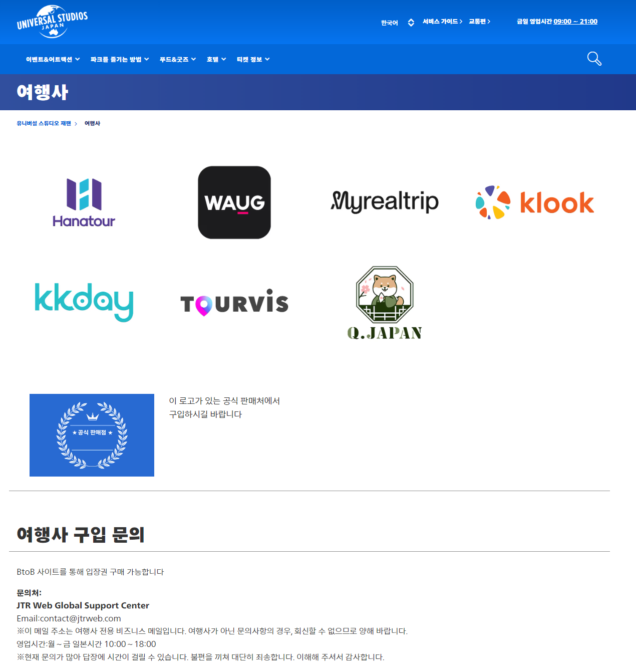
Task: Click the 여행사 구입 문의 heading
Action: (81, 534)
